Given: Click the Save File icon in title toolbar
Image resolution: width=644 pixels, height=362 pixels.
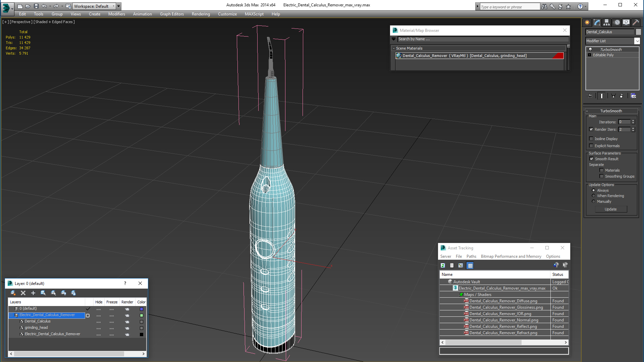Looking at the screenshot, I should (x=36, y=6).
